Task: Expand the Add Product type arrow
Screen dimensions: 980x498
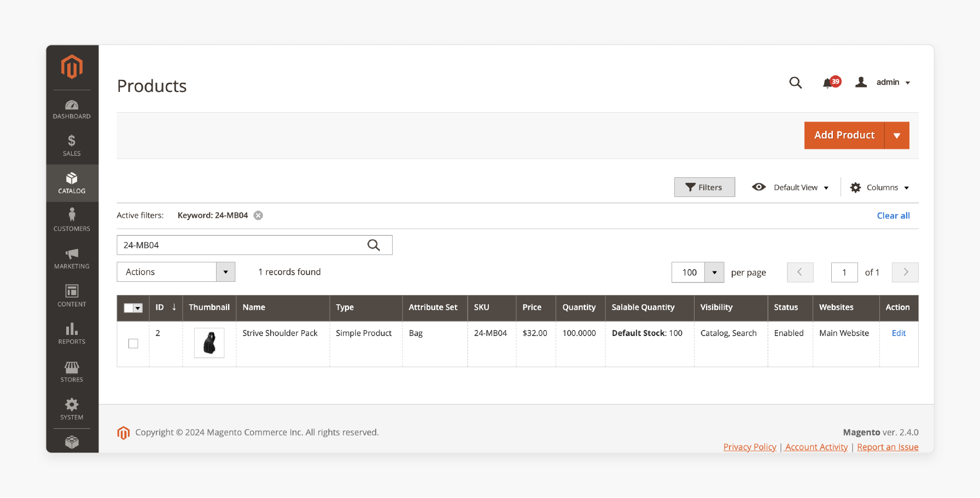Action: [x=897, y=135]
